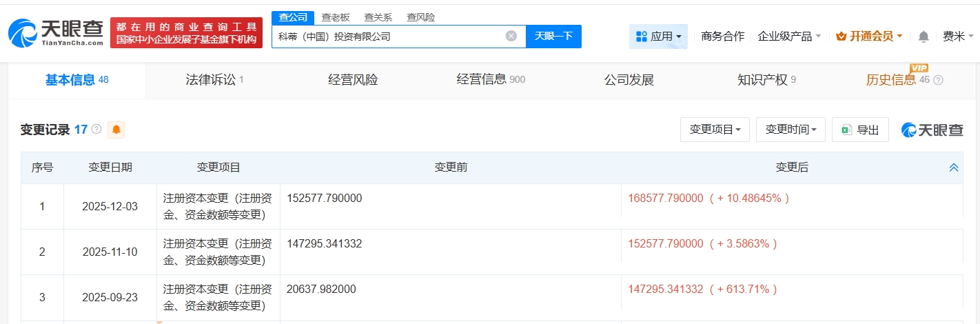Click help icon next to 变更记录 count
The width and height of the screenshot is (980, 324).
[96, 130]
